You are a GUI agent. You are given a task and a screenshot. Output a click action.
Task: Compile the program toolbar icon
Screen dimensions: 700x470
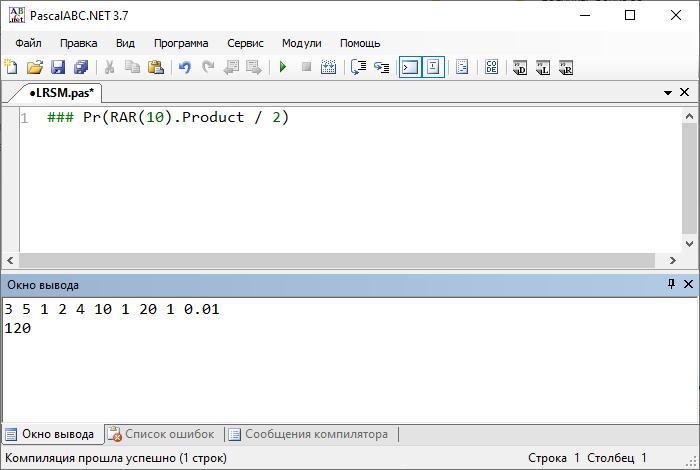pos(329,67)
